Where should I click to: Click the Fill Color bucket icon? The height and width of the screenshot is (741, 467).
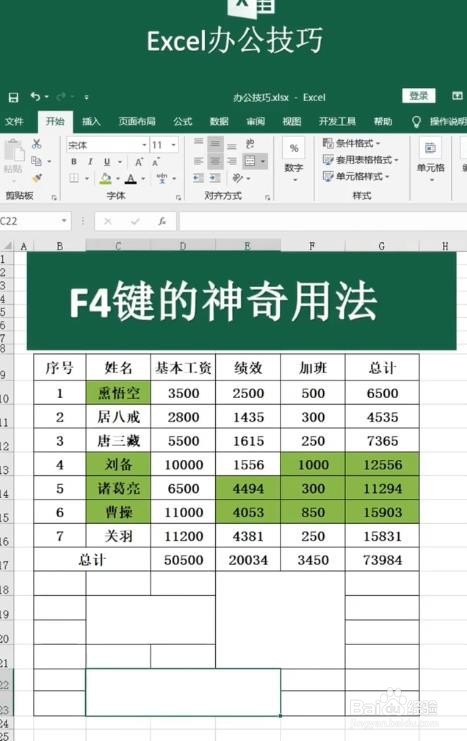105,178
